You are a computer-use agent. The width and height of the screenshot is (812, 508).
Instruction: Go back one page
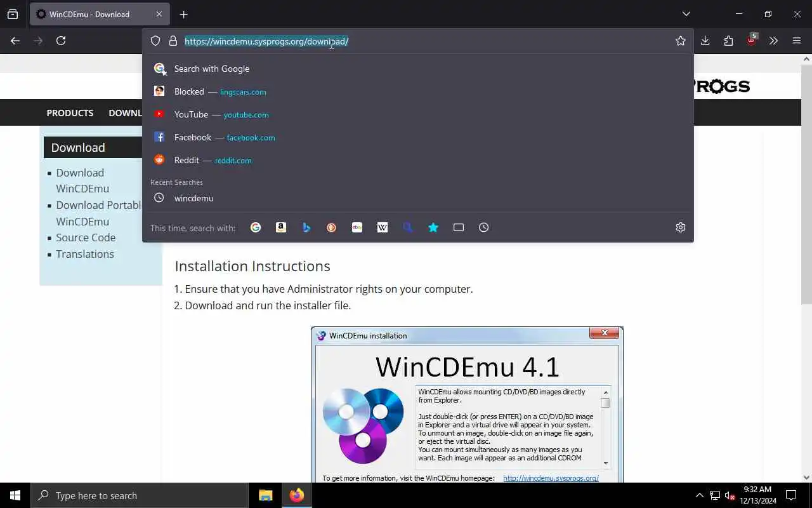coord(15,41)
